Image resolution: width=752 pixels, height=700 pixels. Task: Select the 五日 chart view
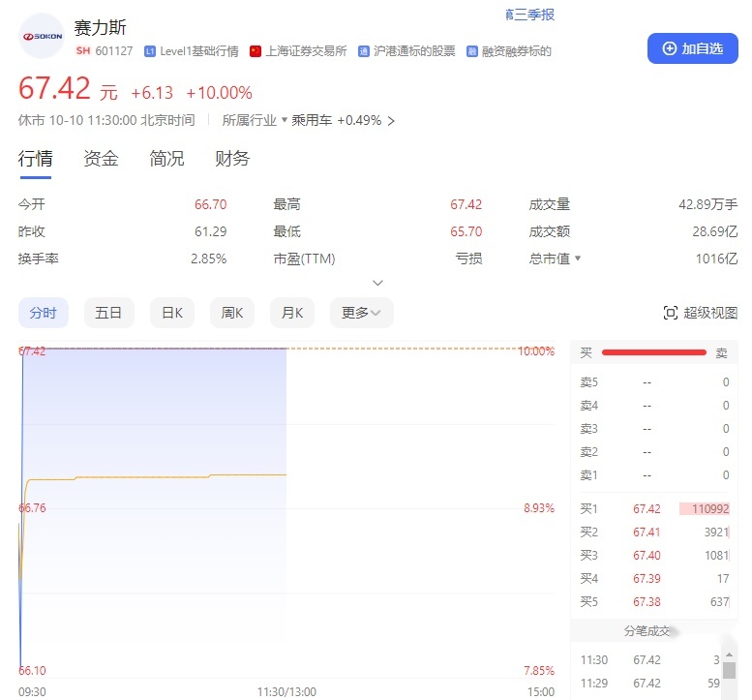[108, 313]
